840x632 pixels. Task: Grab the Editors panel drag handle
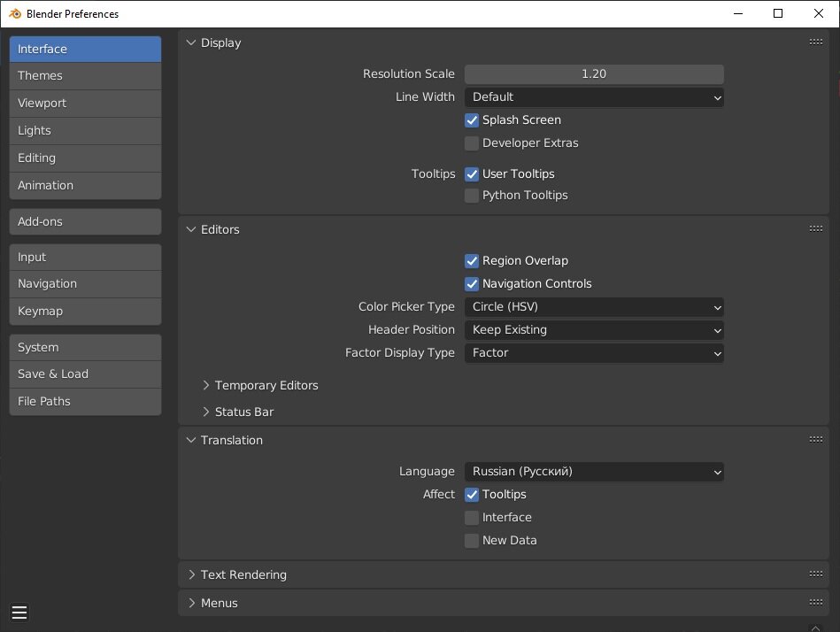[x=815, y=229]
